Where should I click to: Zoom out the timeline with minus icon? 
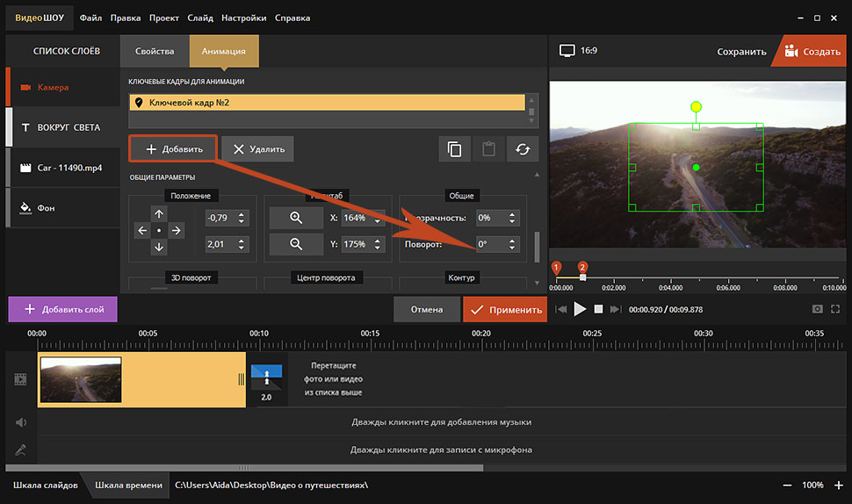pyautogui.click(x=787, y=485)
